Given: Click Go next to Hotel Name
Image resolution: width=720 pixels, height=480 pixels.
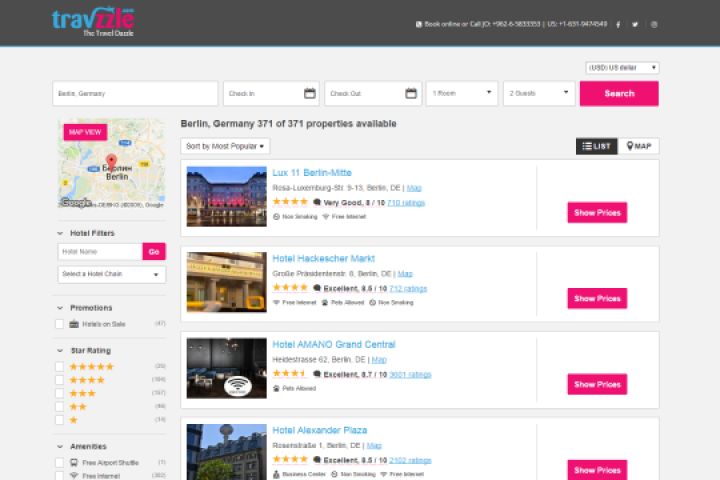Looking at the screenshot, I should coord(154,252).
